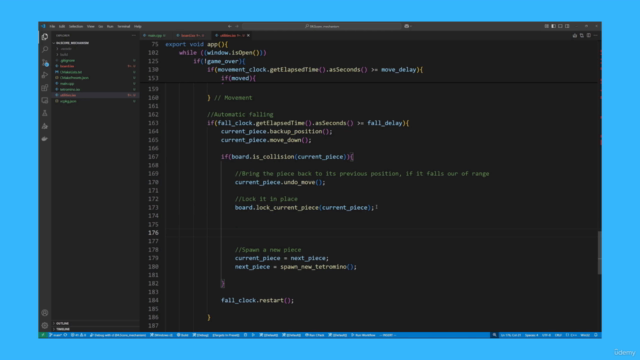Click errors and warnings count in status bar
This screenshot has width=640, height=360.
[78, 335]
